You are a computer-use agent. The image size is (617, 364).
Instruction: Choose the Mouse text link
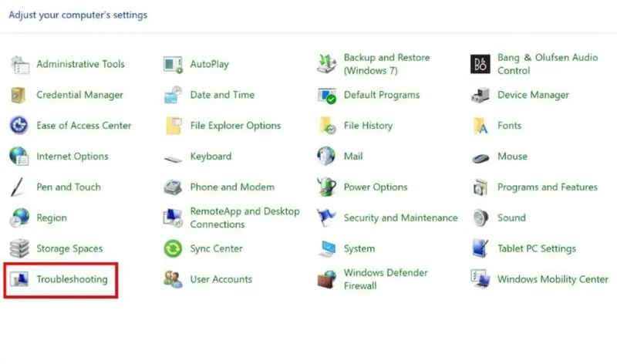(512, 157)
